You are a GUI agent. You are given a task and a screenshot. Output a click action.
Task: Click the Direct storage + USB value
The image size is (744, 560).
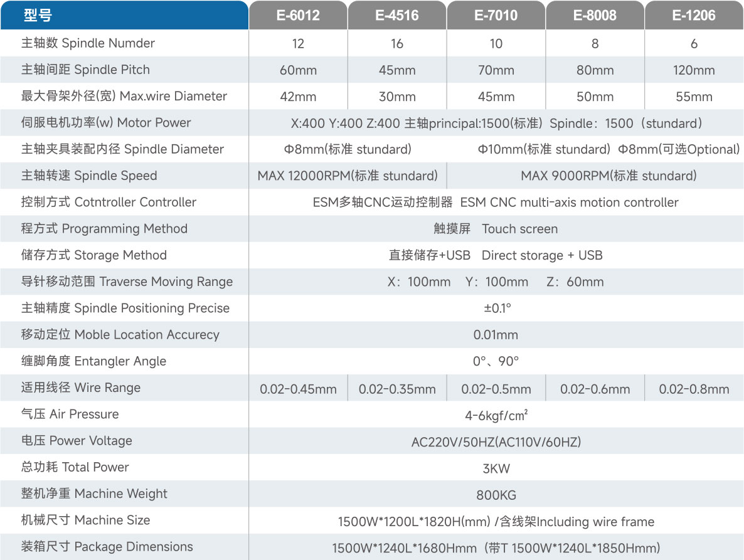[495, 255]
